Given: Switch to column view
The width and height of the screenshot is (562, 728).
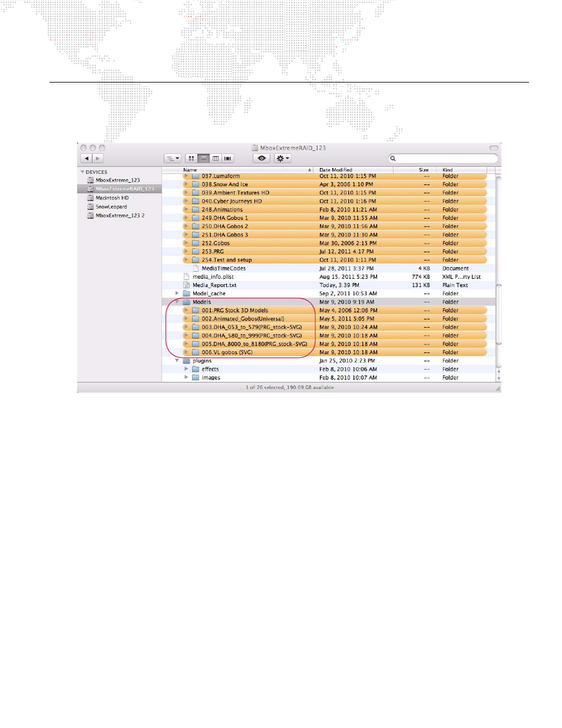Looking at the screenshot, I should pos(216,158).
